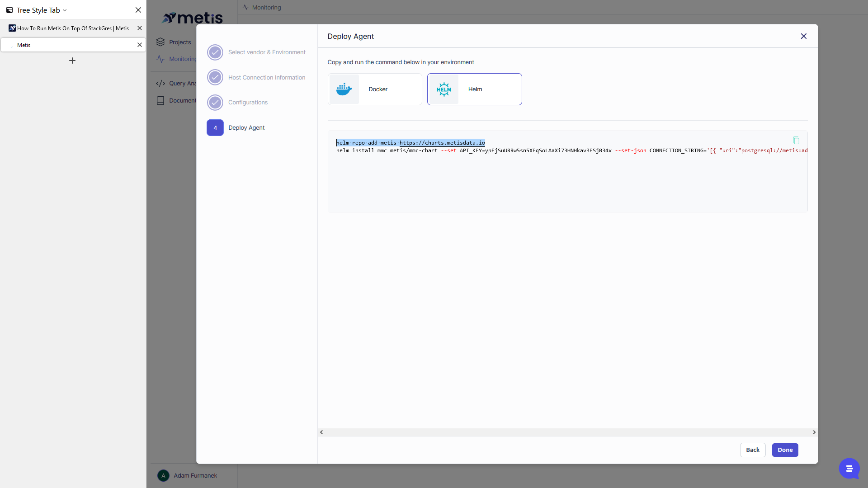Select the Docker deployment option
868x488 pixels.
[375, 89]
